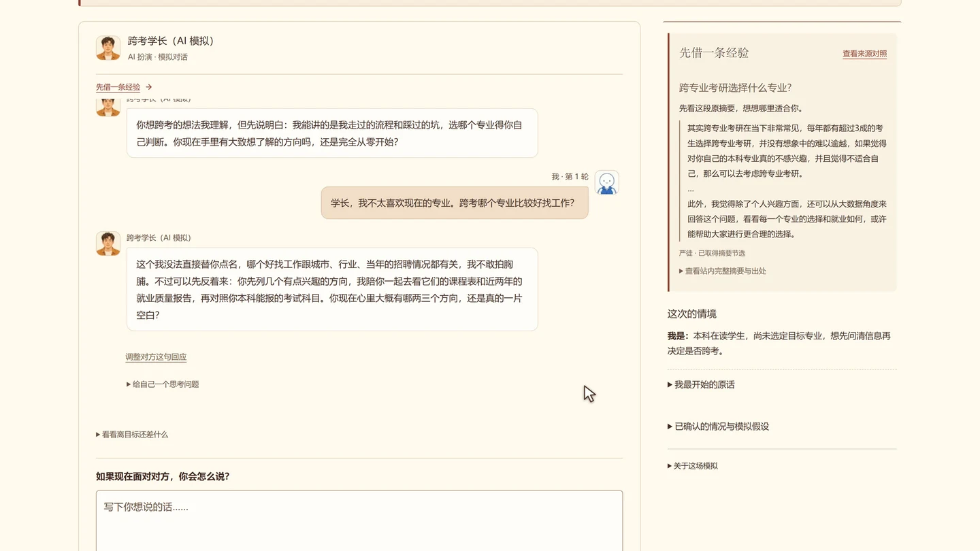Click the 写下你想说的话 text box
Image resolution: width=980 pixels, height=551 pixels.
coord(359,520)
